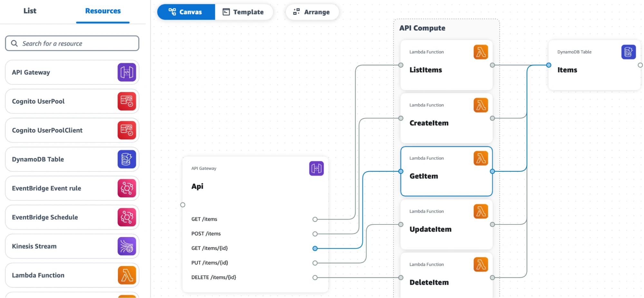Click the Api card left input port
644x298 pixels.
pyautogui.click(x=183, y=205)
